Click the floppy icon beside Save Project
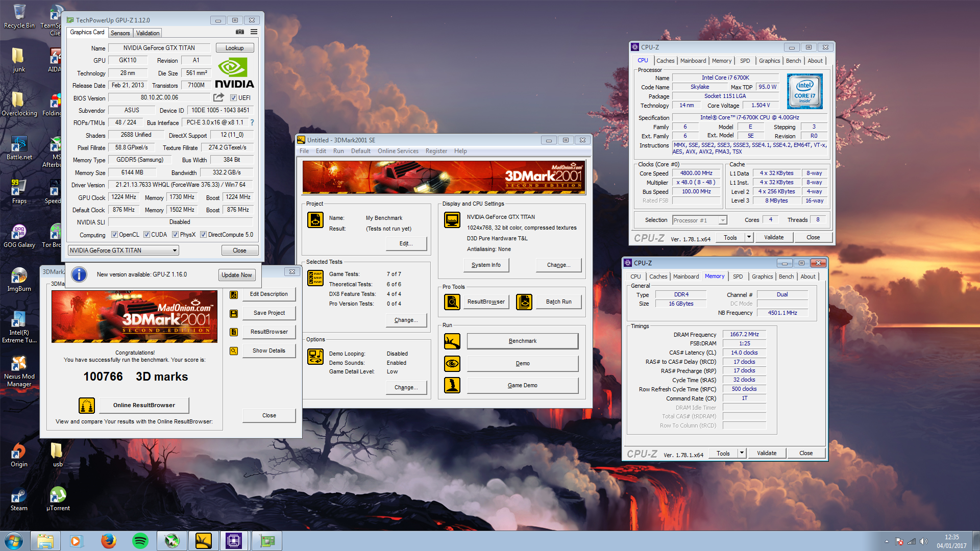The width and height of the screenshot is (980, 551). coord(234,313)
